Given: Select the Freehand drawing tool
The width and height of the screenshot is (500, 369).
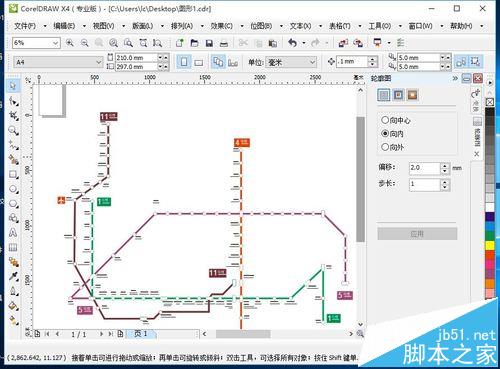Looking at the screenshot, I should point(13,145).
